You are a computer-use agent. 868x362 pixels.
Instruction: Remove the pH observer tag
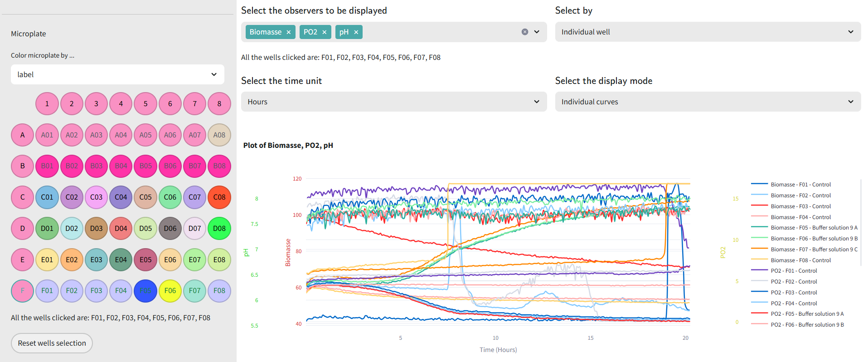pos(356,32)
